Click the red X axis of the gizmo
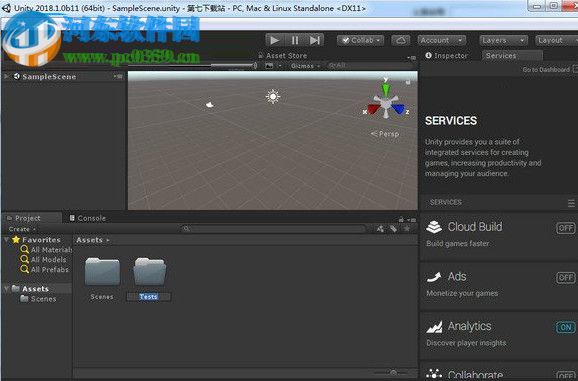 pyautogui.click(x=373, y=109)
